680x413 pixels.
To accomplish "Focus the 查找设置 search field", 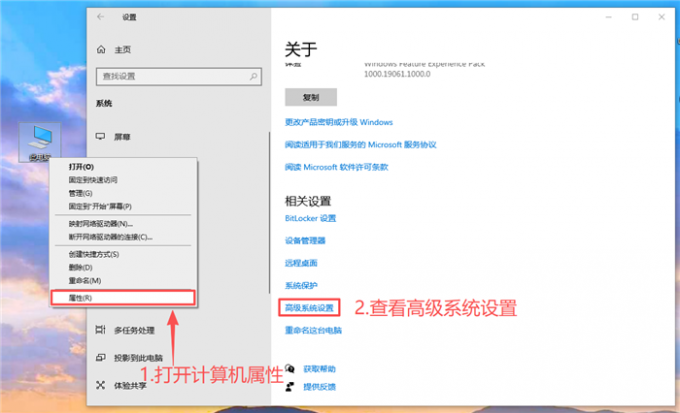I will coord(179,76).
